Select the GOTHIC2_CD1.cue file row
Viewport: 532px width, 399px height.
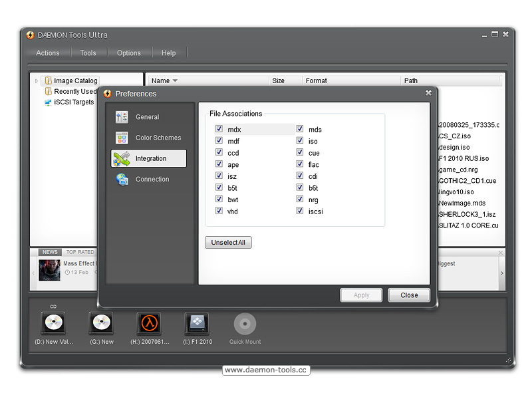[467, 181]
